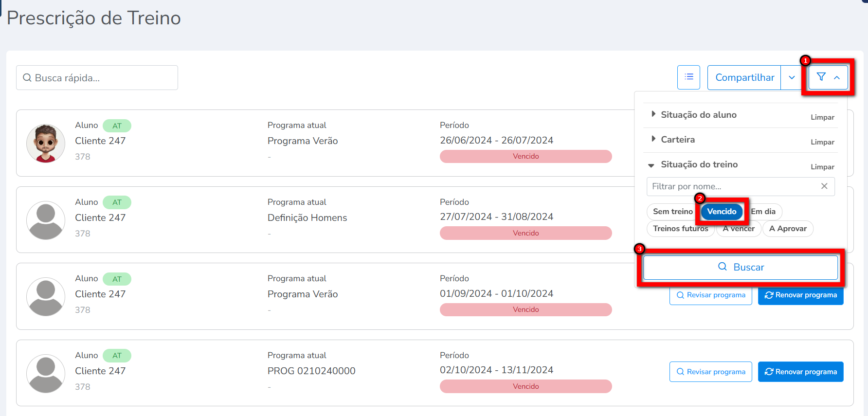
Task: Enable the Sem treino filter chip
Action: [x=672, y=212]
